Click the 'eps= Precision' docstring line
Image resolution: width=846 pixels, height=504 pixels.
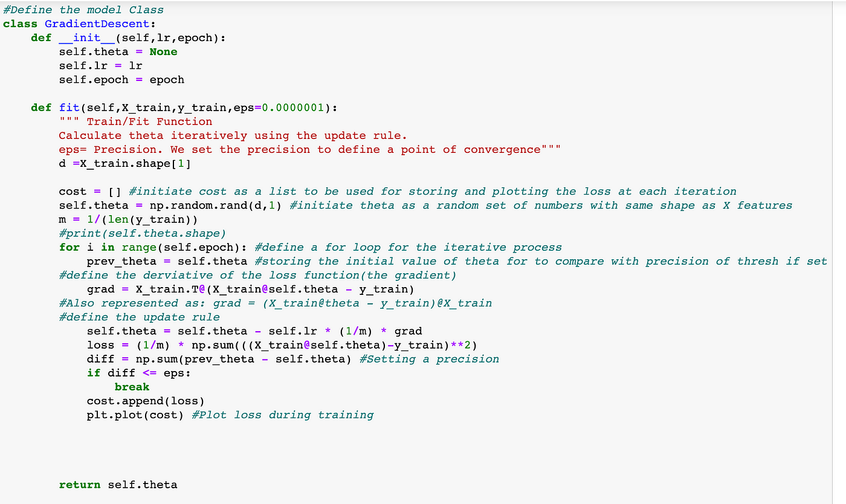click(310, 149)
